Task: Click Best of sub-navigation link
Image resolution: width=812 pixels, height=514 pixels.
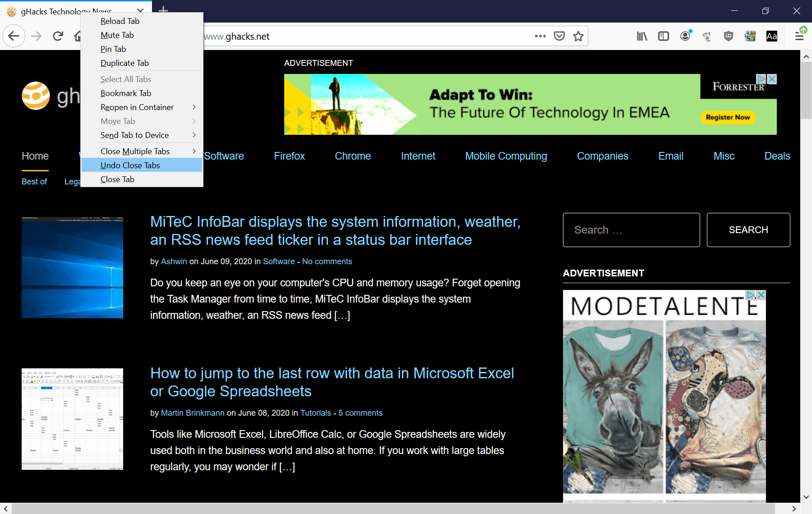Action: pos(34,181)
